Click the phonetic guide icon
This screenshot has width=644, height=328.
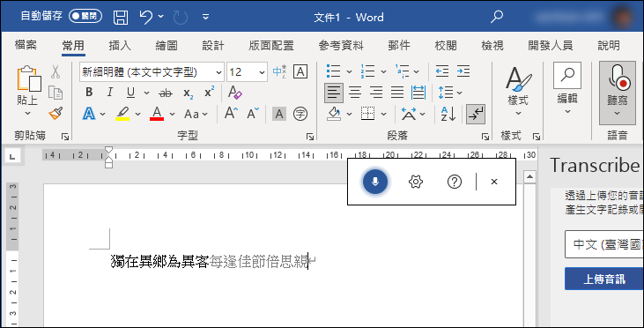[x=279, y=72]
